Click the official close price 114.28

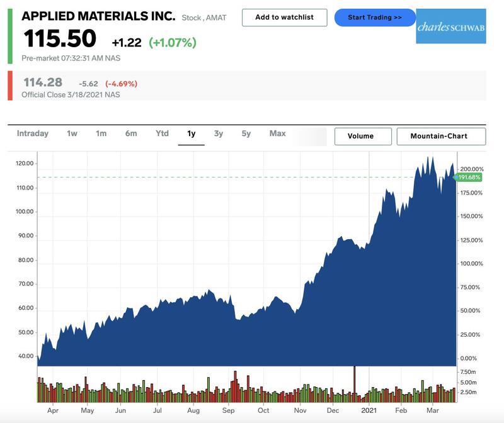[43, 82]
